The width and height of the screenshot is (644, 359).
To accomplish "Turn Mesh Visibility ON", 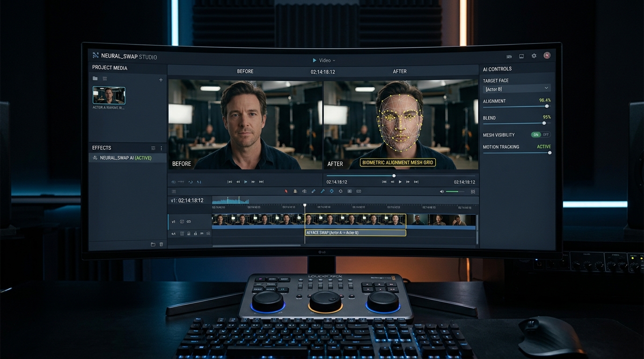I will pyautogui.click(x=536, y=135).
